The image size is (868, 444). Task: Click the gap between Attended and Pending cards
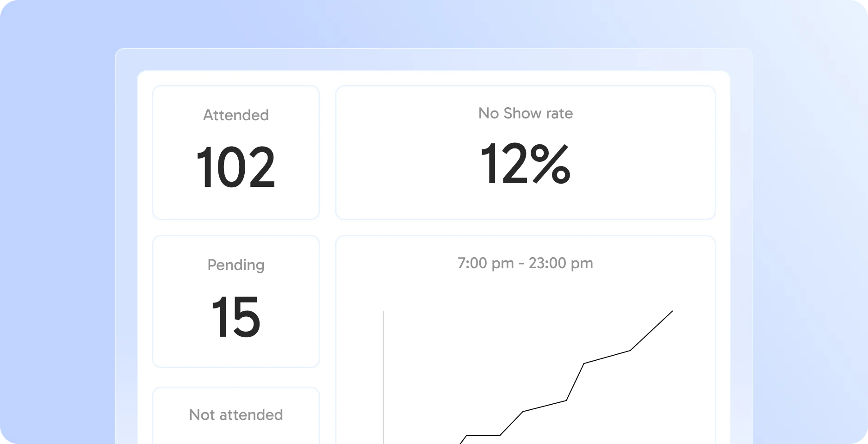(x=236, y=228)
